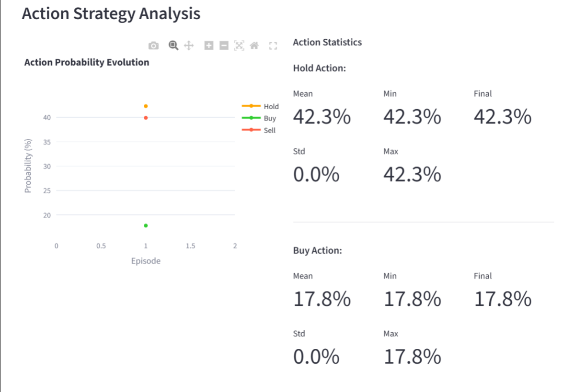This screenshot has width=586, height=392.
Task: Click the Action Strategy Analysis heading
Action: tap(111, 14)
